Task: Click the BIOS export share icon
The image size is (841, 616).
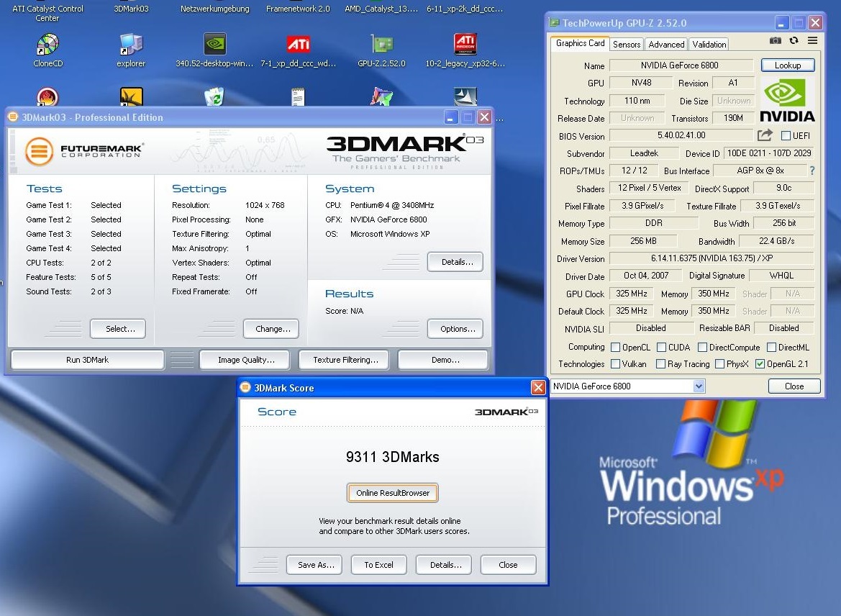Action: tap(765, 135)
